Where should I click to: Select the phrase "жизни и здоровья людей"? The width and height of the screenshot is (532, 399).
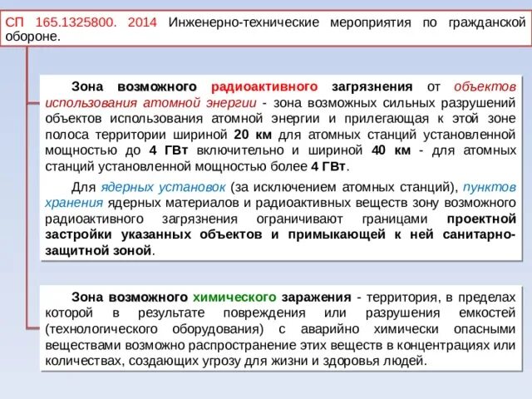coord(348,361)
